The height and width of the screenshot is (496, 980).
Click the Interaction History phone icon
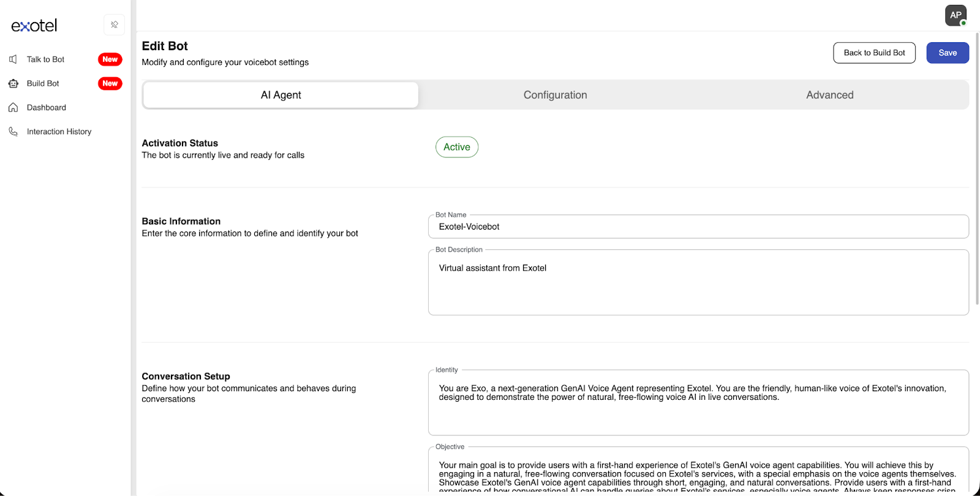[13, 132]
